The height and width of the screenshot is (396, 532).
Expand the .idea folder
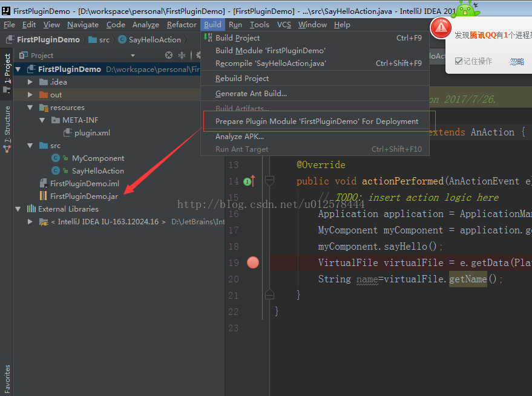click(30, 82)
